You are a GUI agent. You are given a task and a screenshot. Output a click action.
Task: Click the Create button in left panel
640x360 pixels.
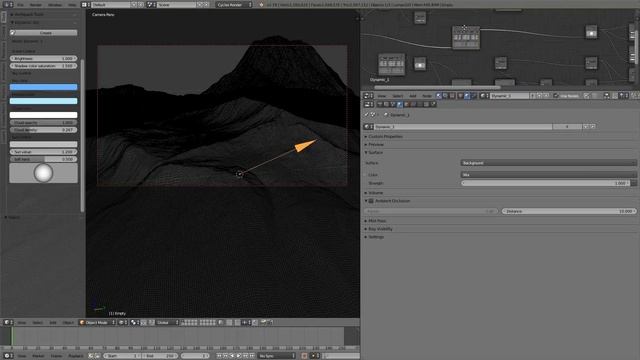43,33
